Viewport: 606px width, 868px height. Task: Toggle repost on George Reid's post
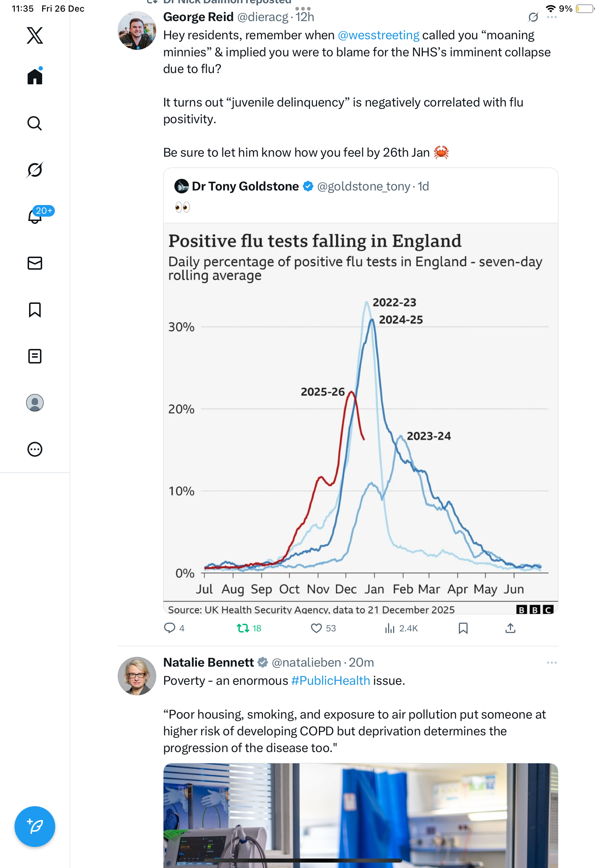[x=243, y=628]
